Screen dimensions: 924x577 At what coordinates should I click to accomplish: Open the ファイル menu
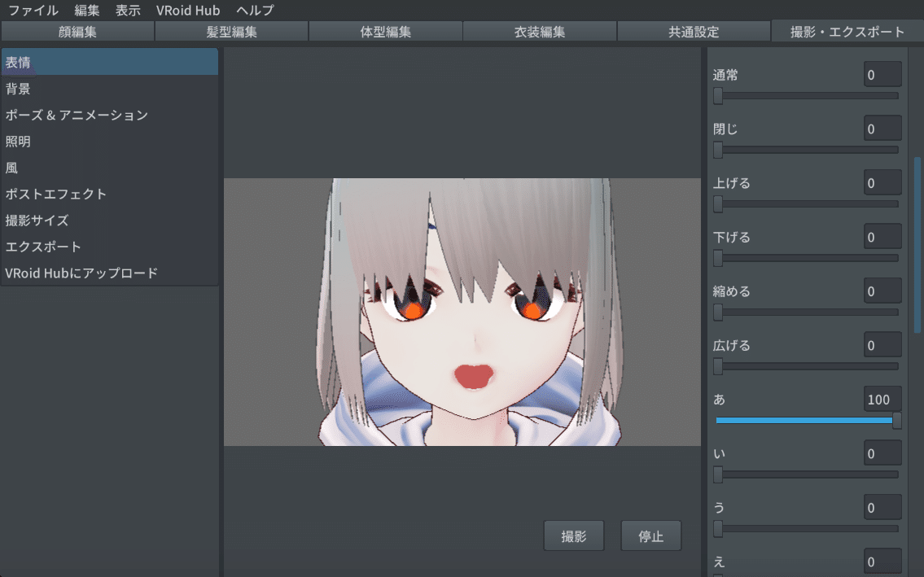(x=31, y=10)
